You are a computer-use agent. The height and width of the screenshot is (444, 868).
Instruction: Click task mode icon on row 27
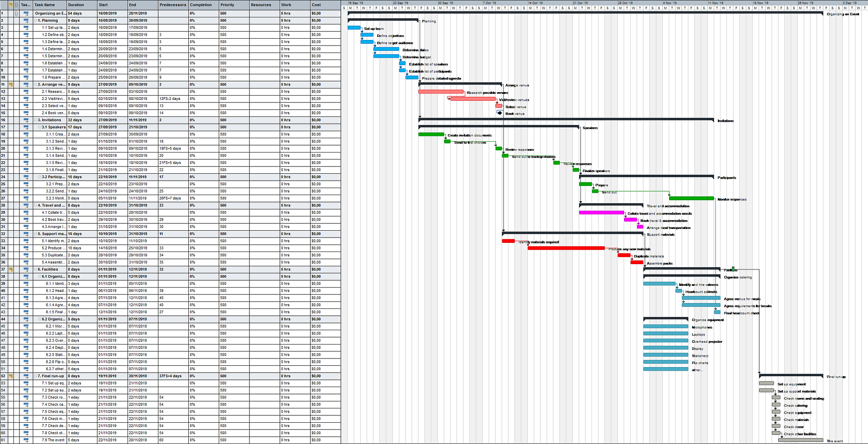pos(26,198)
